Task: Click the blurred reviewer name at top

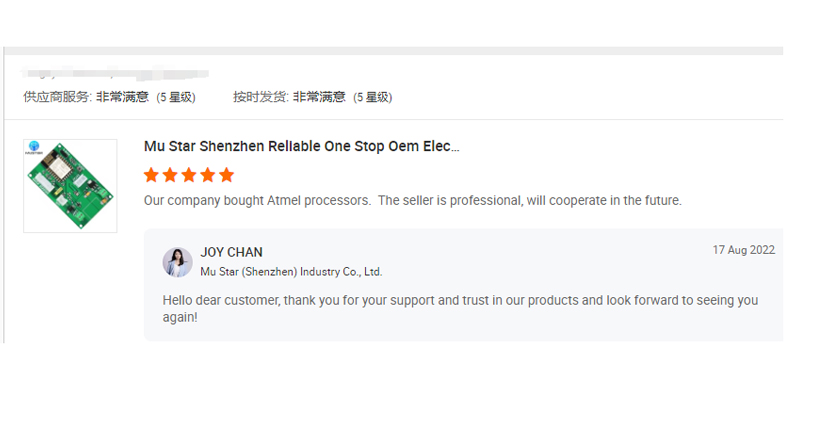Action: pos(115,73)
